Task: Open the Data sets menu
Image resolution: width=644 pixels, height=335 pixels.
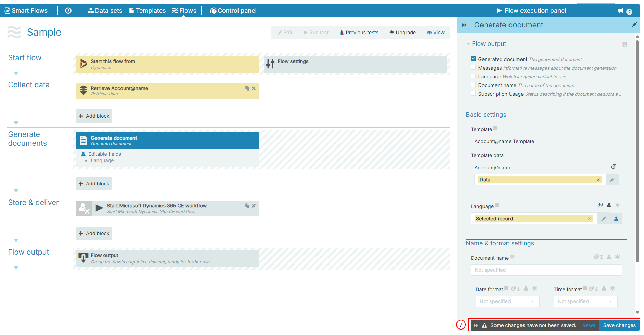Action: (x=105, y=11)
